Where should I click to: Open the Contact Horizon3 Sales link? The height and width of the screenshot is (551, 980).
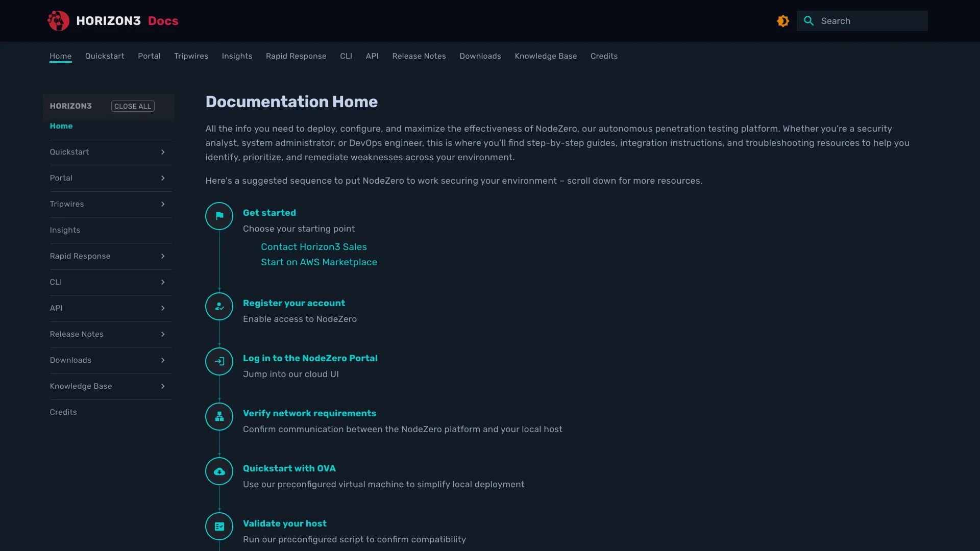[x=314, y=247]
